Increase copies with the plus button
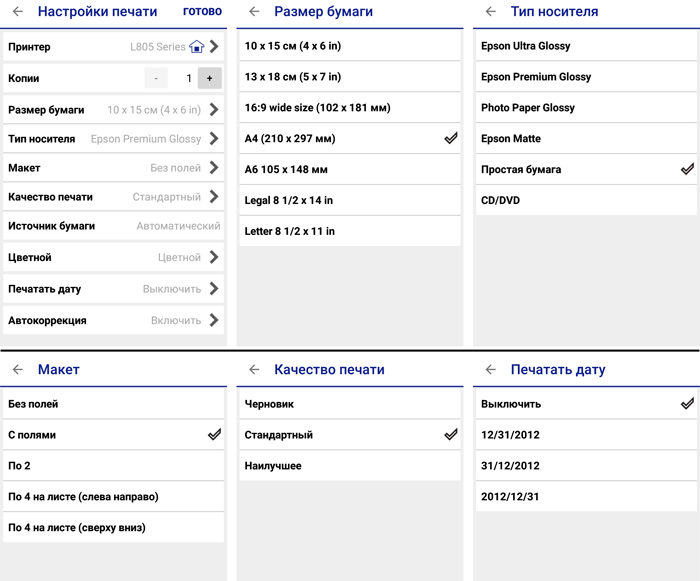700x581 pixels. 210,78
